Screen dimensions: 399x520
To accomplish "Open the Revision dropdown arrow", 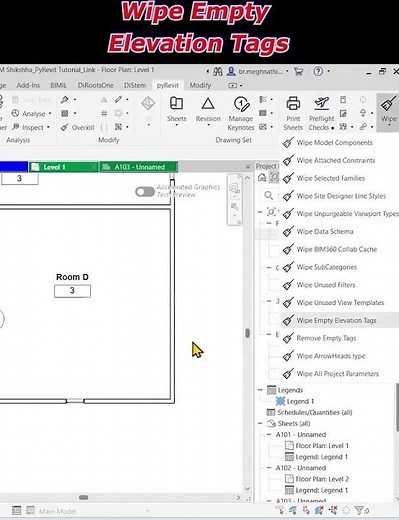I will click(x=208, y=126).
